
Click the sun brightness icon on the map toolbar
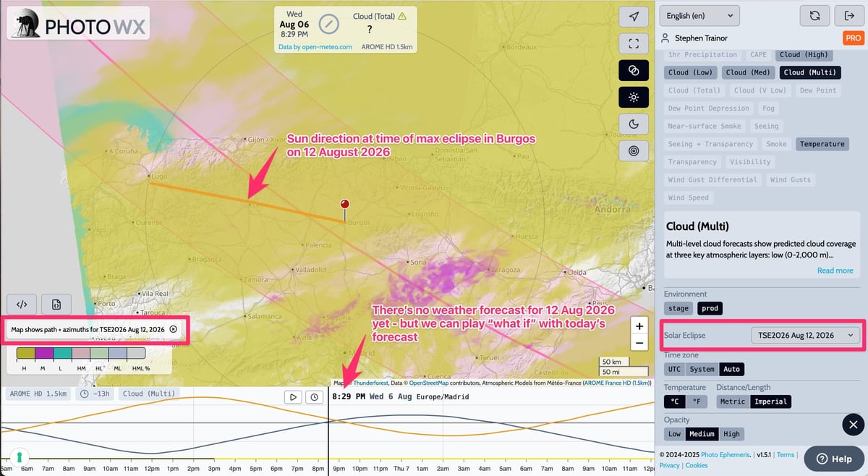point(634,96)
